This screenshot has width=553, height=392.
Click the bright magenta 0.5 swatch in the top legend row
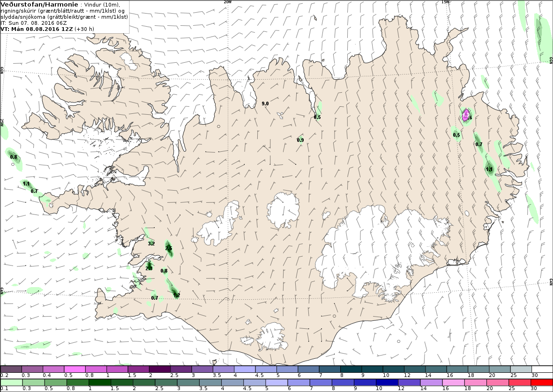(x=75, y=369)
